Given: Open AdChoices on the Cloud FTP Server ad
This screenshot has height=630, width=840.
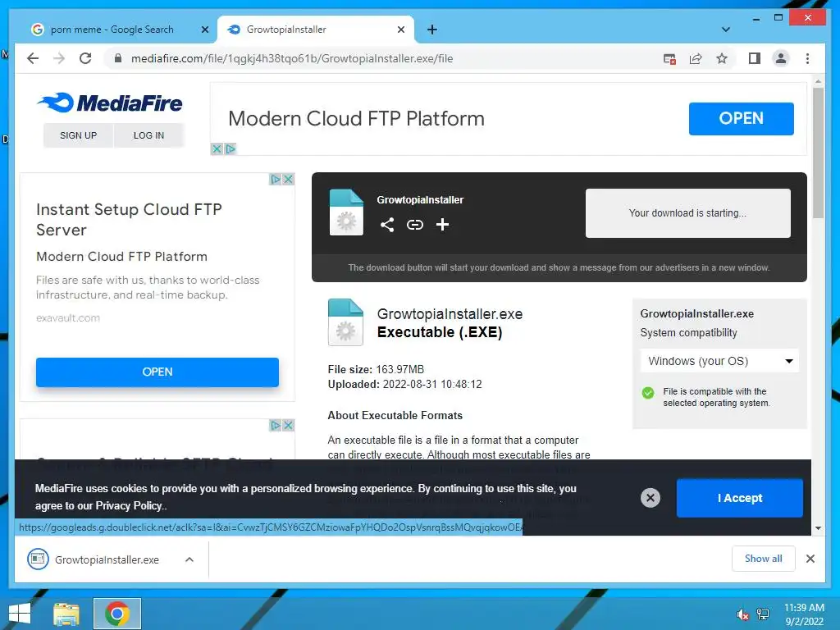Looking at the screenshot, I should 276,179.
